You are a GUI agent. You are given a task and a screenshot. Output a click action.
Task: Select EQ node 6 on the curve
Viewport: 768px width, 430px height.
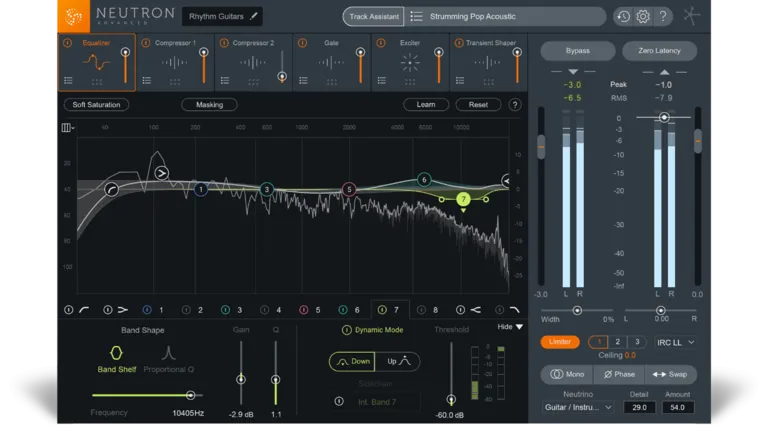pyautogui.click(x=424, y=180)
